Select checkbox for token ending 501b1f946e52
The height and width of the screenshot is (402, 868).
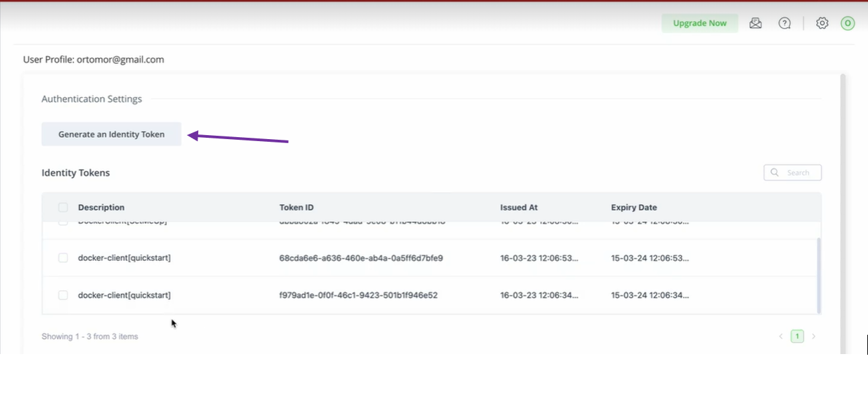[63, 295]
